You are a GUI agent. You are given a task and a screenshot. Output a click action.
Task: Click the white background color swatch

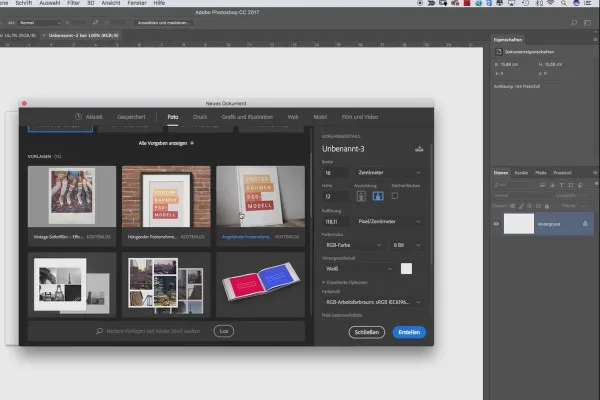(406, 268)
